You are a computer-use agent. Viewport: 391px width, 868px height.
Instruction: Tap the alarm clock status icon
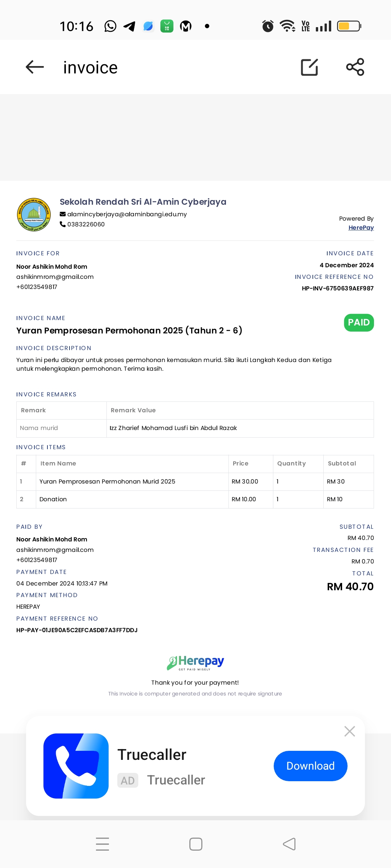(x=268, y=26)
